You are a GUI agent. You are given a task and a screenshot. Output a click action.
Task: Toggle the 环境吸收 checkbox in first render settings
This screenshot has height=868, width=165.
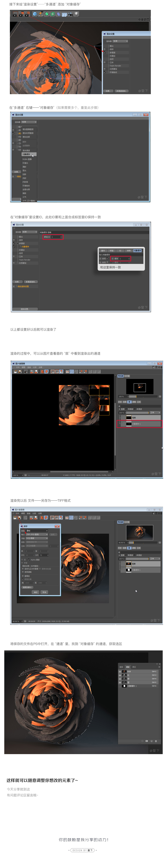click(x=105, y=72)
